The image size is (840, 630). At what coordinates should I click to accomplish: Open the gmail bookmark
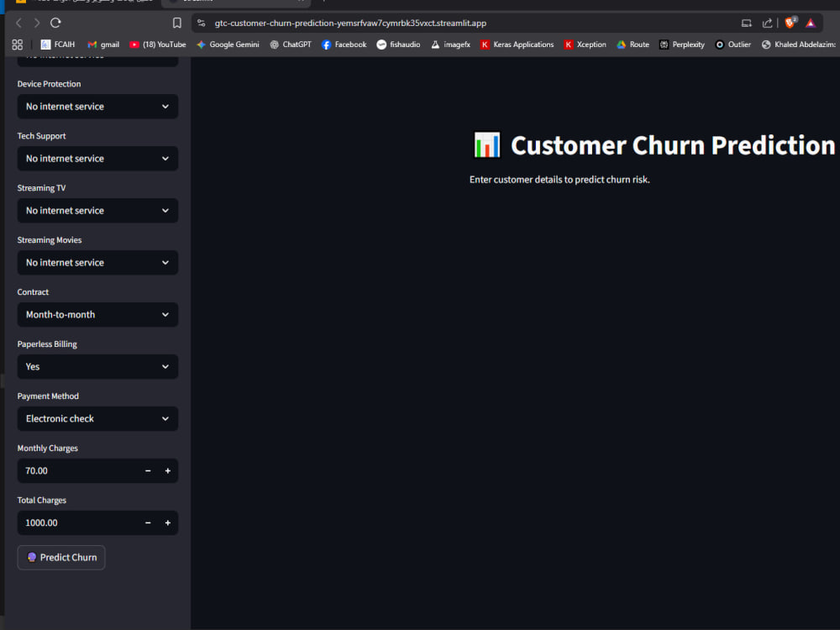coord(103,45)
